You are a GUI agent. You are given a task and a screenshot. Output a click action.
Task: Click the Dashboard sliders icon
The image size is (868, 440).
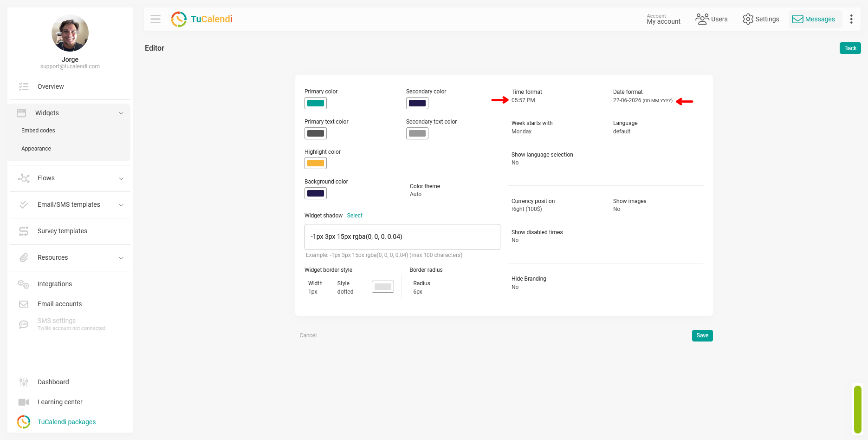(24, 382)
